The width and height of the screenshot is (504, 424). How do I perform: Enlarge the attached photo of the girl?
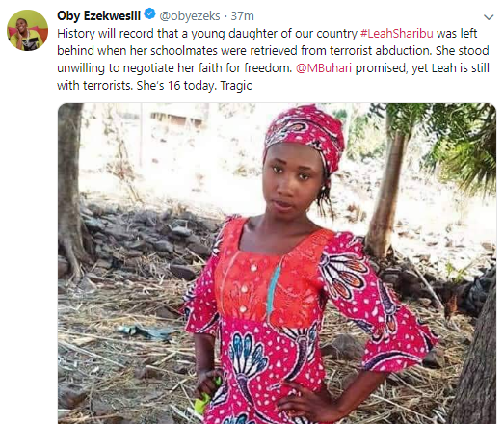pos(277,263)
